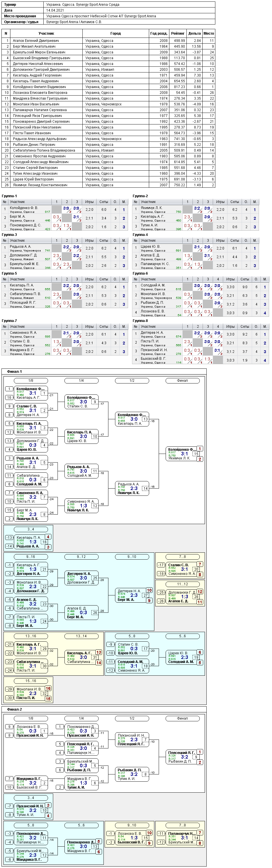Click the Группа-6 heading

point(140,273)
